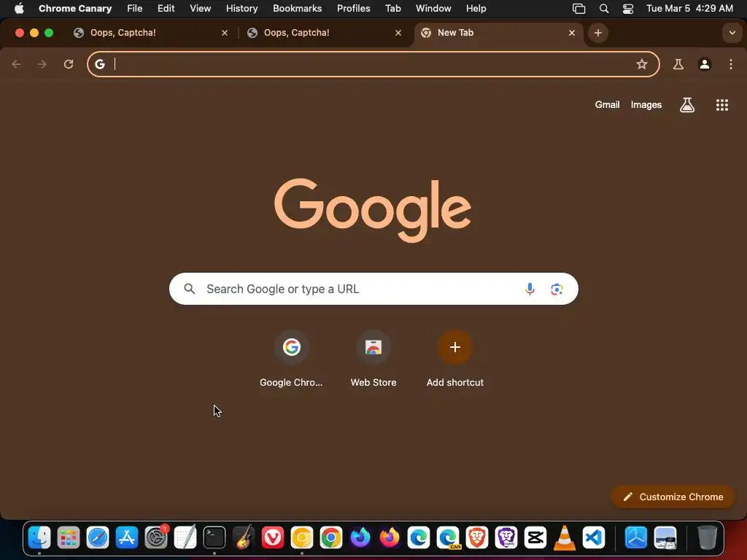Open the Chrome Canary application menu

(x=75, y=8)
